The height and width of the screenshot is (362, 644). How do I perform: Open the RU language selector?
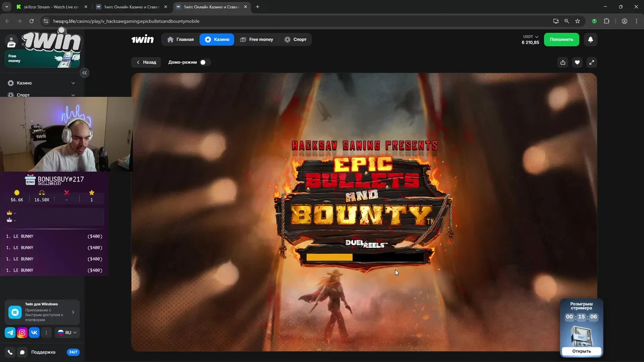click(x=67, y=332)
